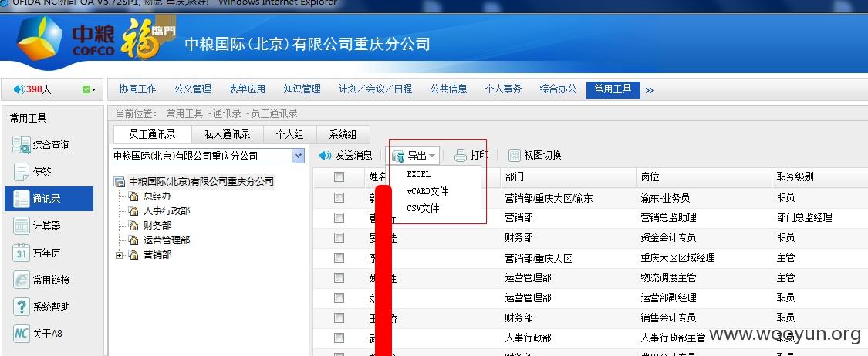Check the row for 销售会计专员
The image size is (868, 356).
339,317
